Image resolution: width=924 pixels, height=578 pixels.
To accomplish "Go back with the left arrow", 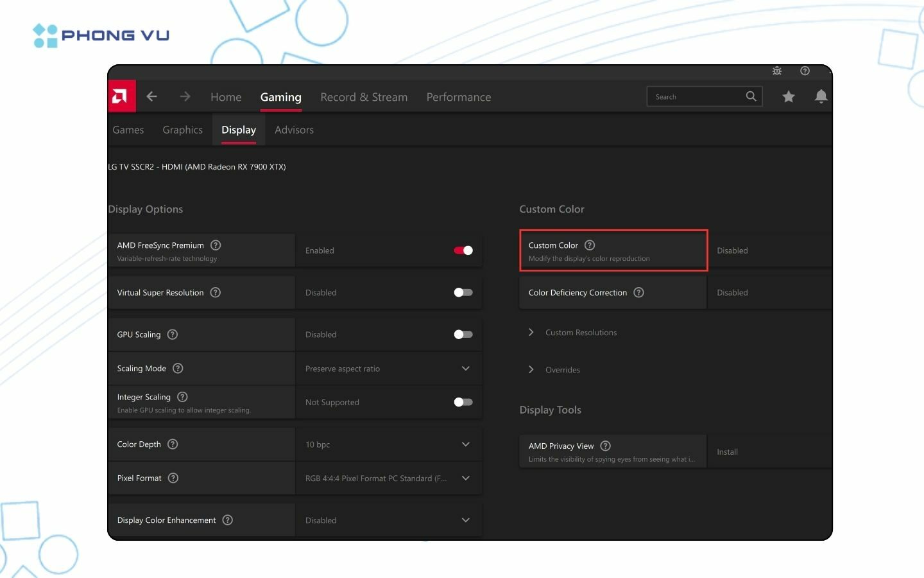I will (x=151, y=96).
